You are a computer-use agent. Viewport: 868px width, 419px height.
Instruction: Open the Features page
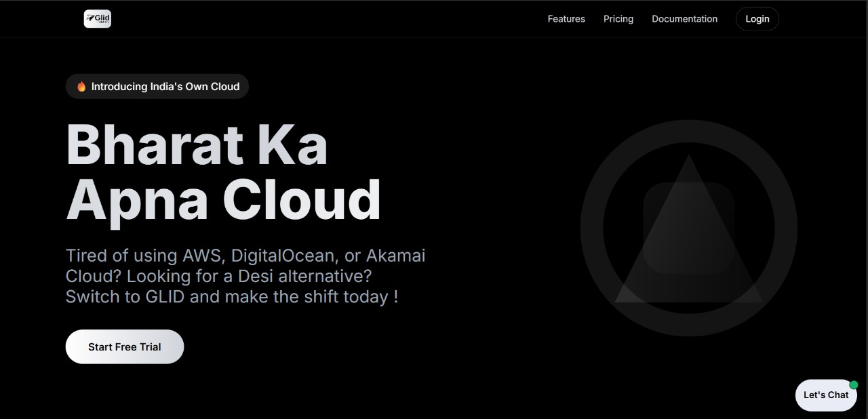pyautogui.click(x=566, y=19)
